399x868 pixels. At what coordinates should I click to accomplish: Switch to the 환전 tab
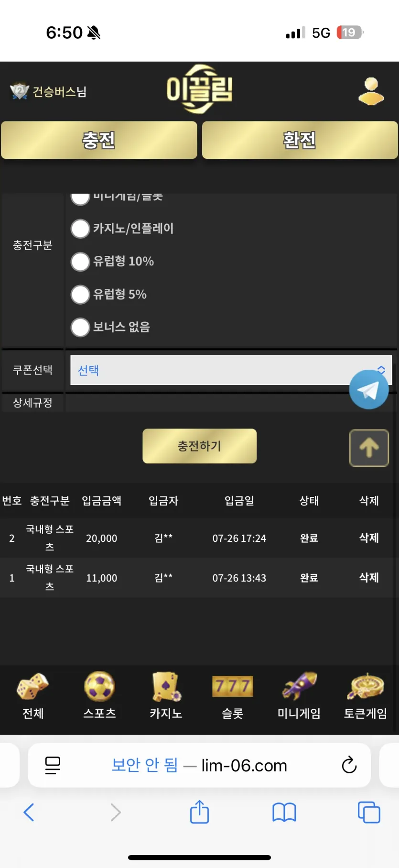pyautogui.click(x=300, y=140)
